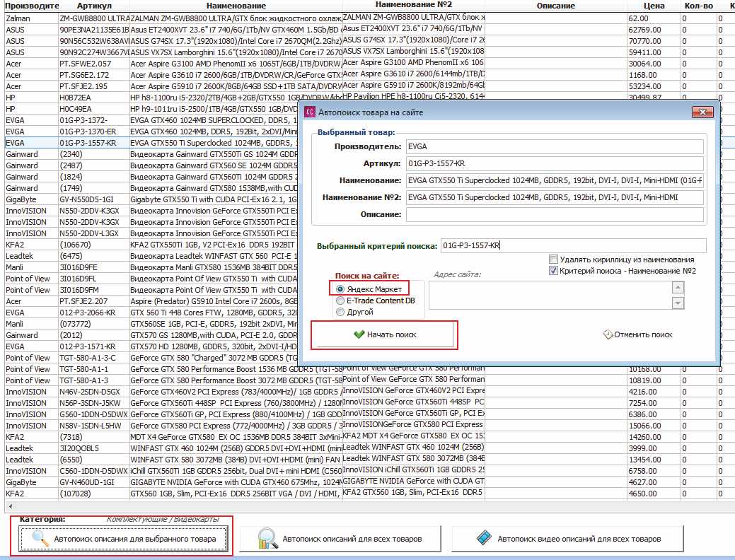Click Gainward article (2340) cell

tap(94, 154)
